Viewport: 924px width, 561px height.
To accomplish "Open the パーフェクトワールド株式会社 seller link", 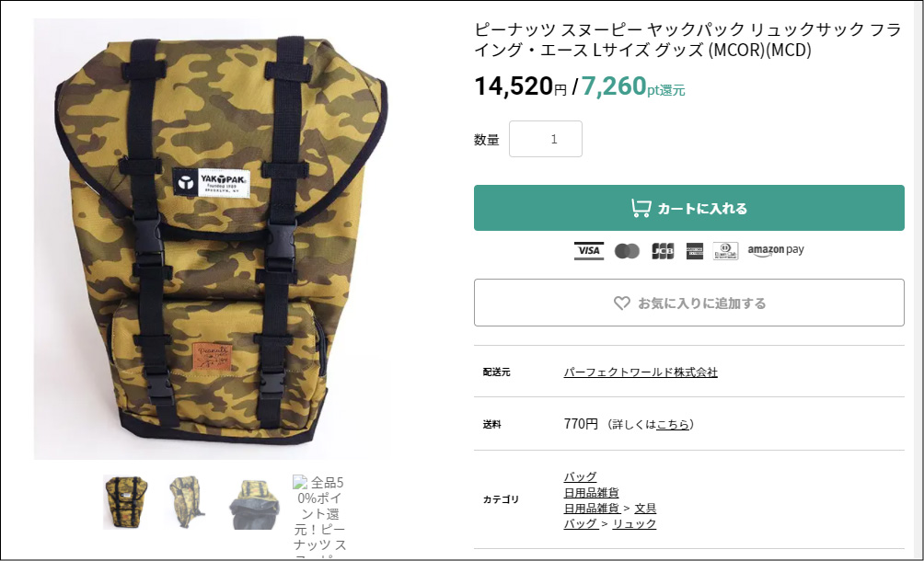I will point(641,372).
